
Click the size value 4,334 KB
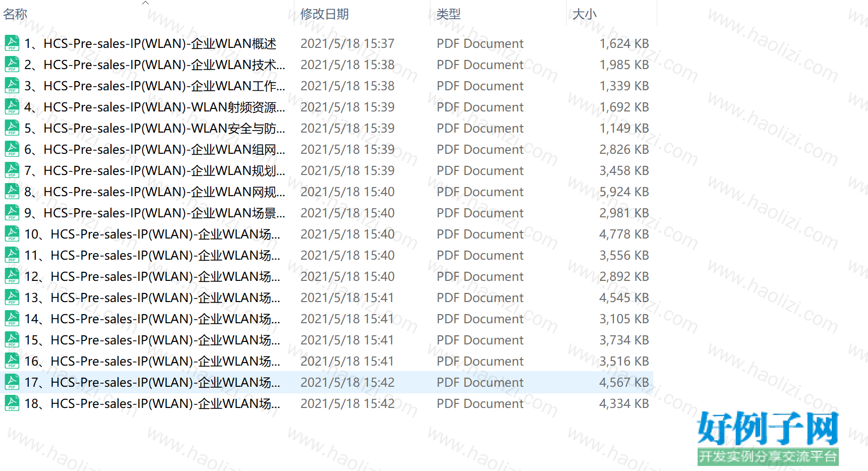(624, 404)
